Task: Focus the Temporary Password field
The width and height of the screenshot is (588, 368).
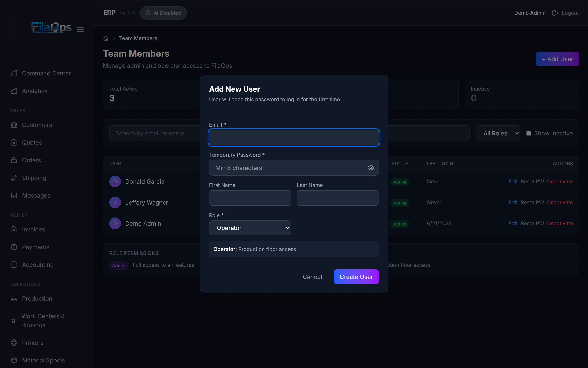Action: point(294,168)
